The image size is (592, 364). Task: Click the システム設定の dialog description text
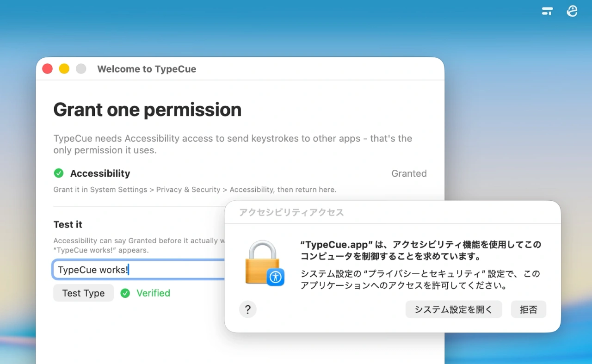420,279
